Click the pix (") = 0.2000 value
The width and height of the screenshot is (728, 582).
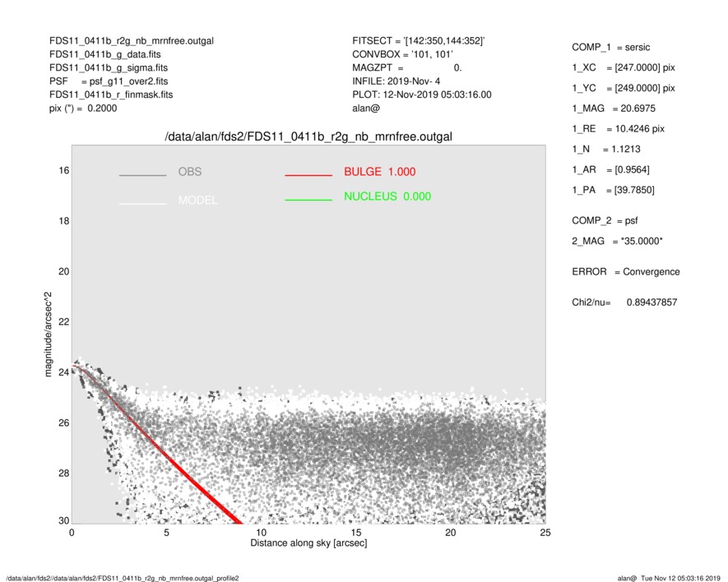(83, 109)
